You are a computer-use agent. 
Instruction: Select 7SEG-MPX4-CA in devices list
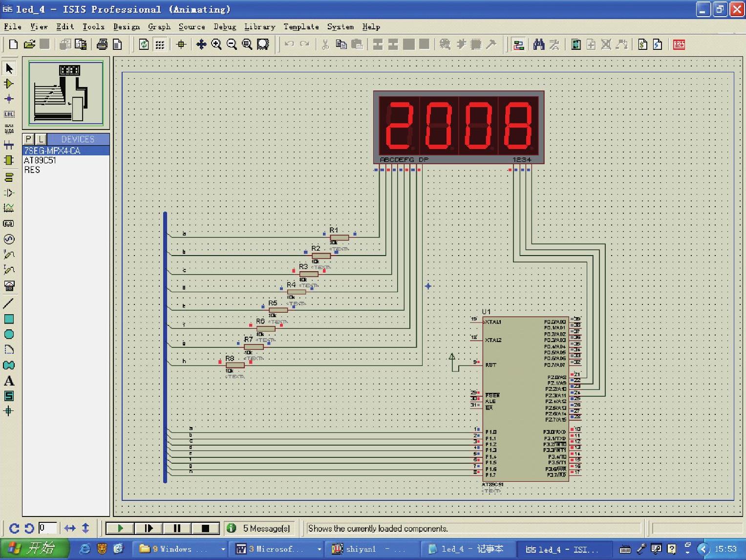(66, 151)
